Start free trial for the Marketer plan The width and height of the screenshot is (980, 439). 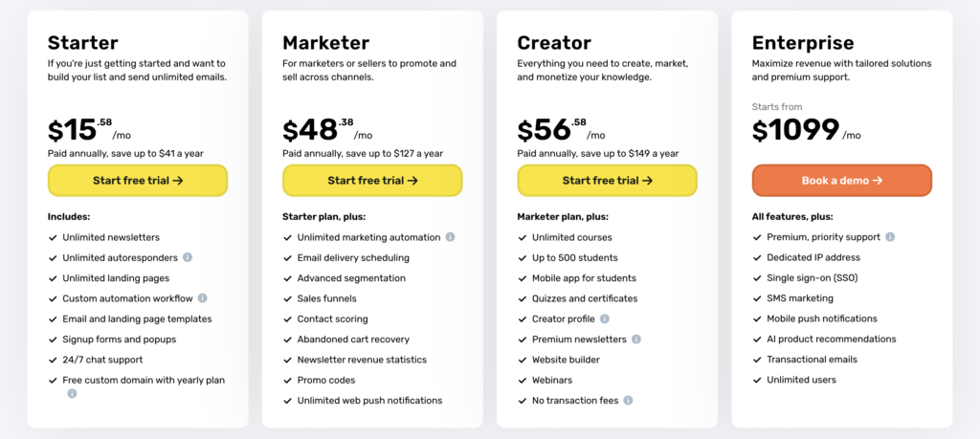tap(372, 180)
